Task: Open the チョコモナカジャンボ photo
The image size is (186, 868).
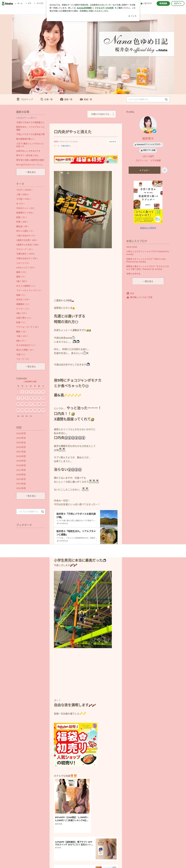Action: pos(83,210)
